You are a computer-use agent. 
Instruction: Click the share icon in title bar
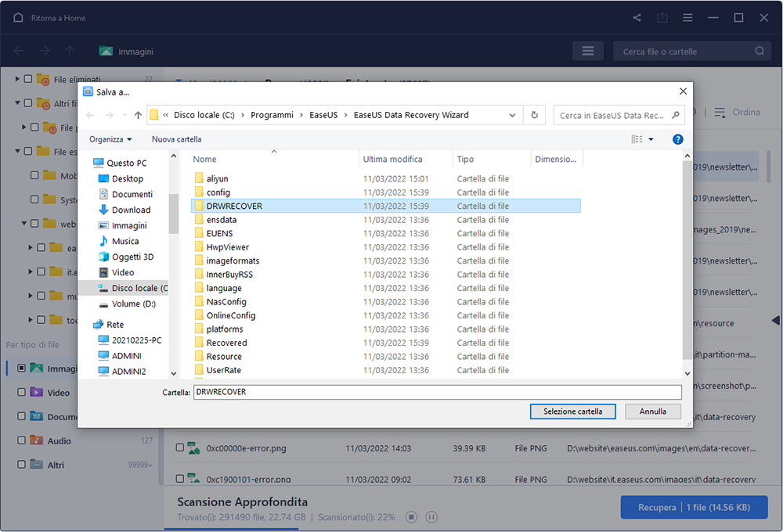(637, 17)
